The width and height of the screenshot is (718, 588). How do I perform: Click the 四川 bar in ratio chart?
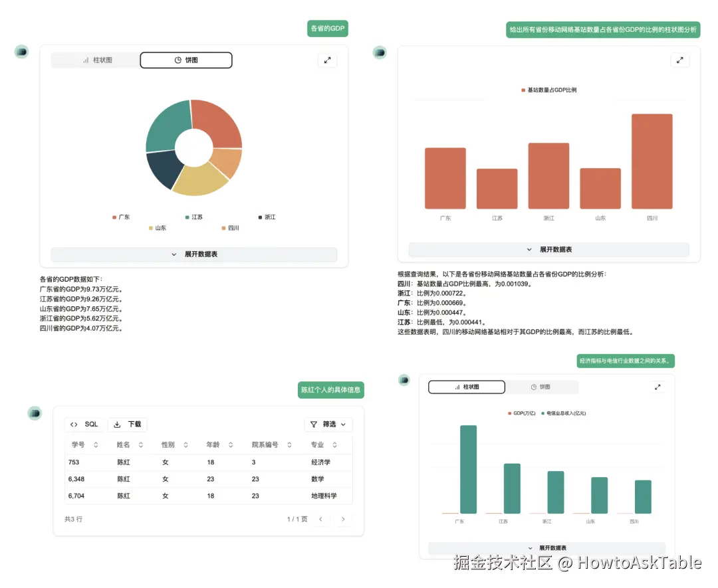pos(652,161)
